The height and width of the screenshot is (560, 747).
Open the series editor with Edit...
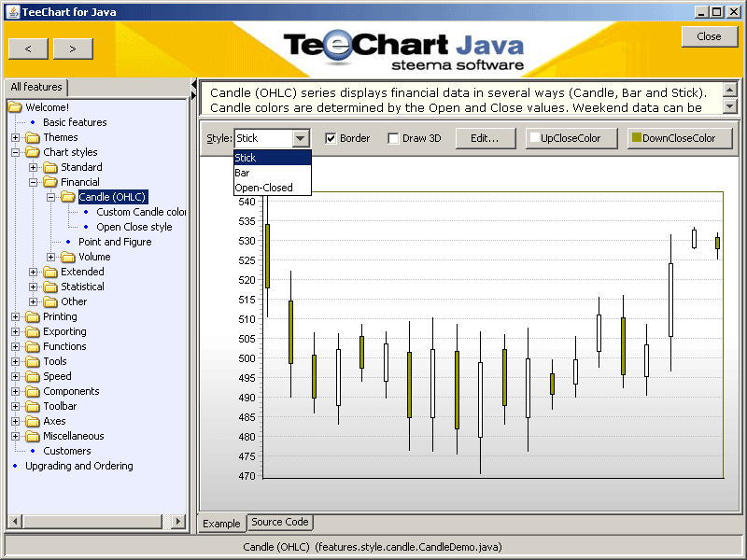click(485, 138)
